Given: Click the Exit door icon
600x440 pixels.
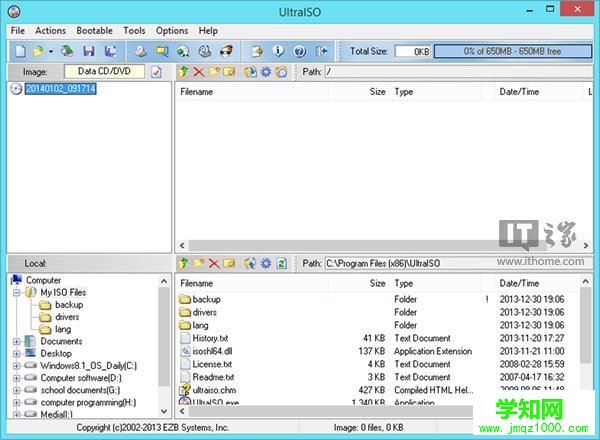Looking at the screenshot, I should tap(321, 51).
